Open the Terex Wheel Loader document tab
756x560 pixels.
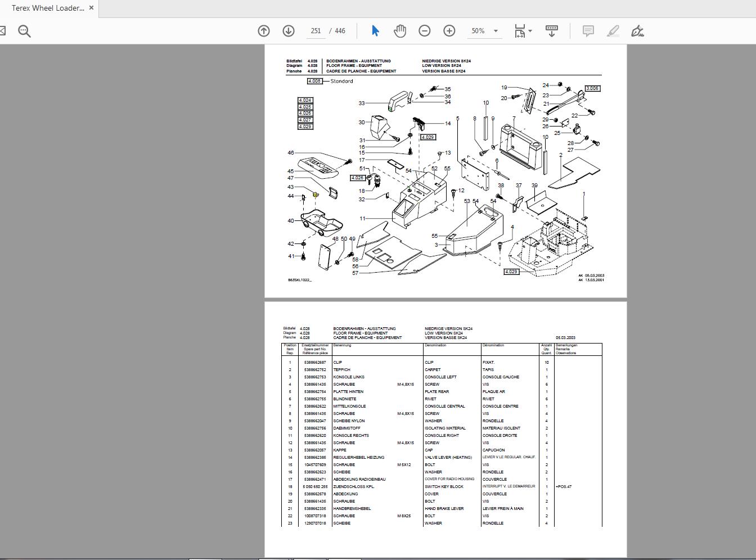tap(48, 8)
